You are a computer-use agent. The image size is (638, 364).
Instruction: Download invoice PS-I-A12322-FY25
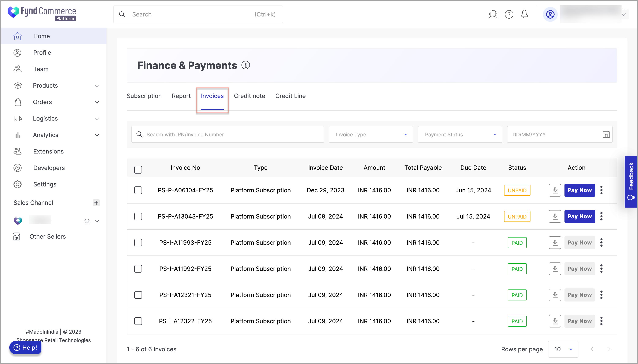(555, 321)
